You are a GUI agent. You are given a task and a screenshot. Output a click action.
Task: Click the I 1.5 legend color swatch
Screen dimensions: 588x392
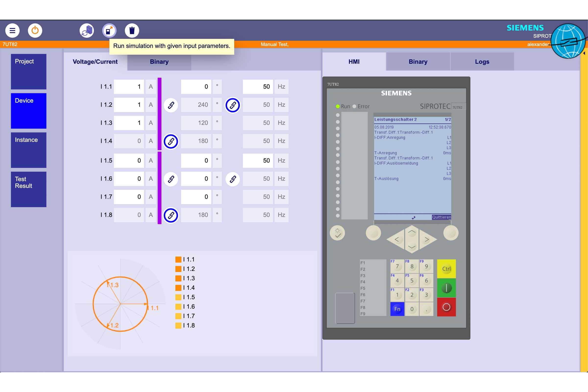178,297
